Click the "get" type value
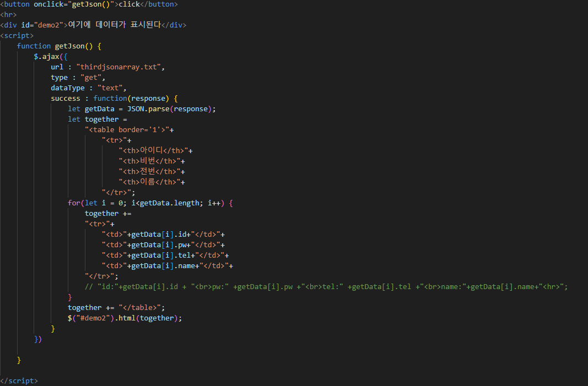The image size is (588, 386). click(91, 78)
